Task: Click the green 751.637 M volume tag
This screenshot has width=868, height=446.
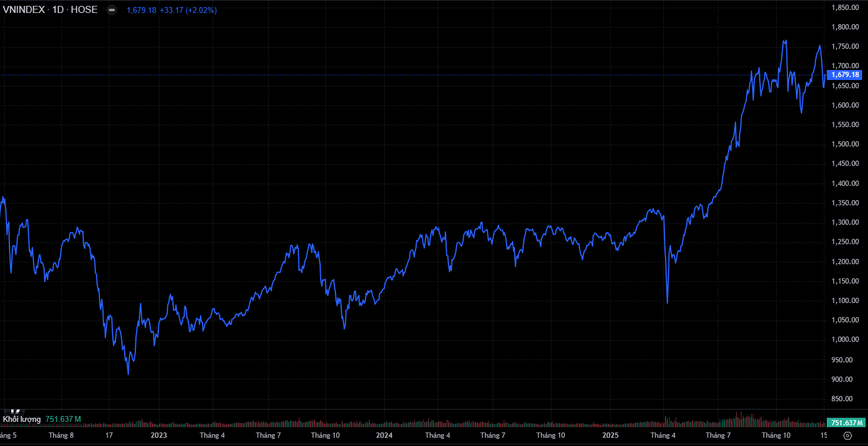Action: (x=846, y=423)
